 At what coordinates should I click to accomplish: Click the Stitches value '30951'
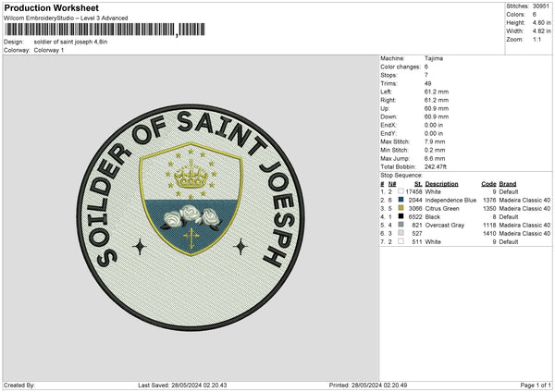point(541,6)
